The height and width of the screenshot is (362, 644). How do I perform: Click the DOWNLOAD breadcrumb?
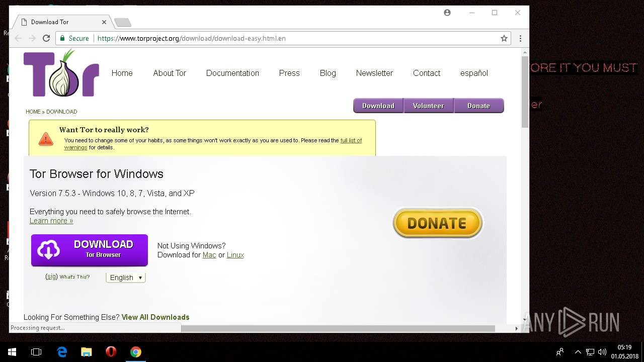(62, 112)
